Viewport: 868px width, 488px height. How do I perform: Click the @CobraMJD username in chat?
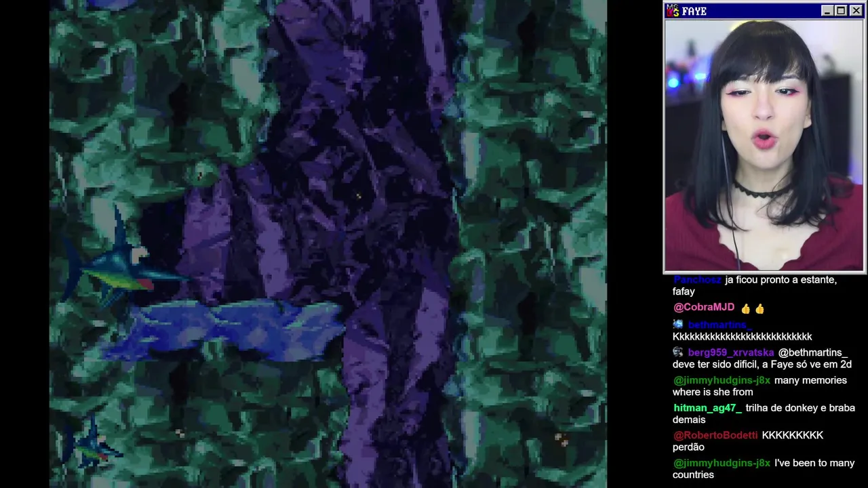(704, 308)
